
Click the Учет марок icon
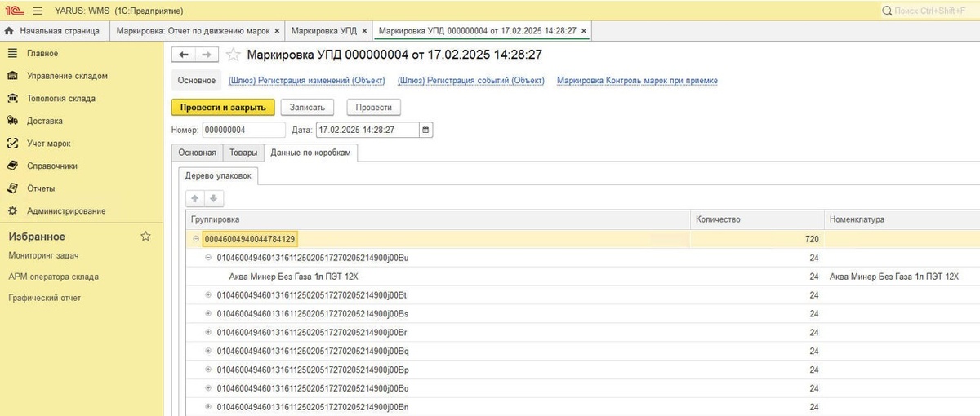point(12,143)
